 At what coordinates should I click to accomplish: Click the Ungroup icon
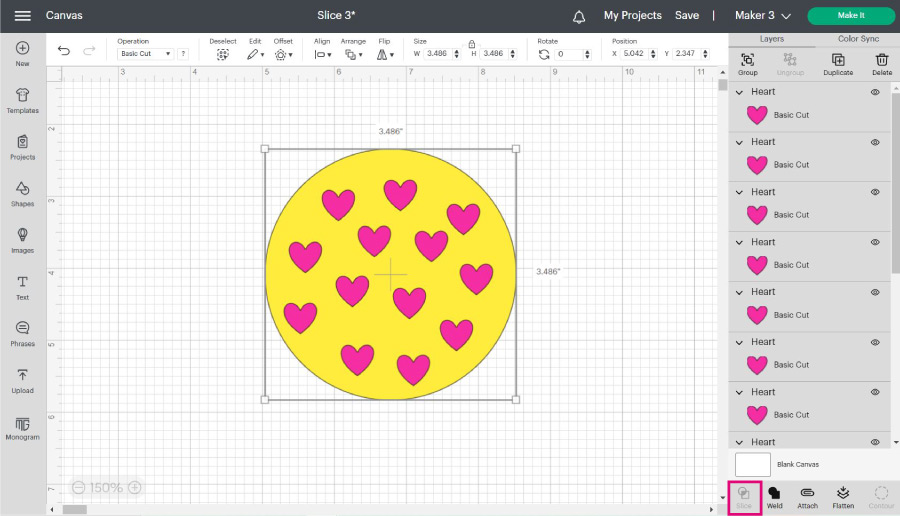point(790,60)
